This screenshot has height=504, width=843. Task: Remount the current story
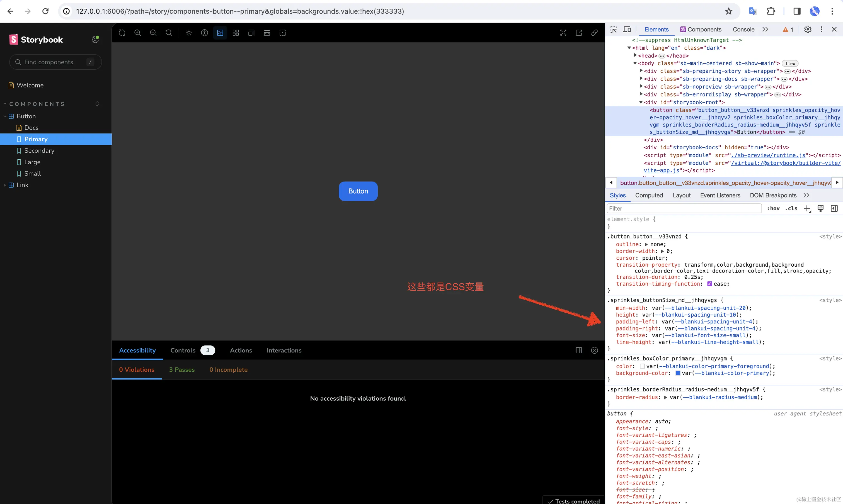pyautogui.click(x=122, y=33)
